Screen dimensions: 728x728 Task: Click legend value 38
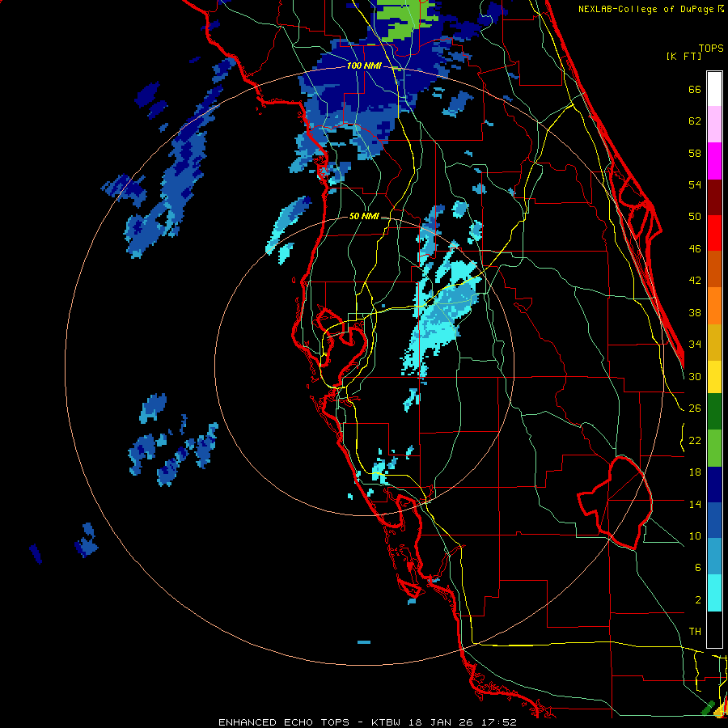(x=695, y=312)
